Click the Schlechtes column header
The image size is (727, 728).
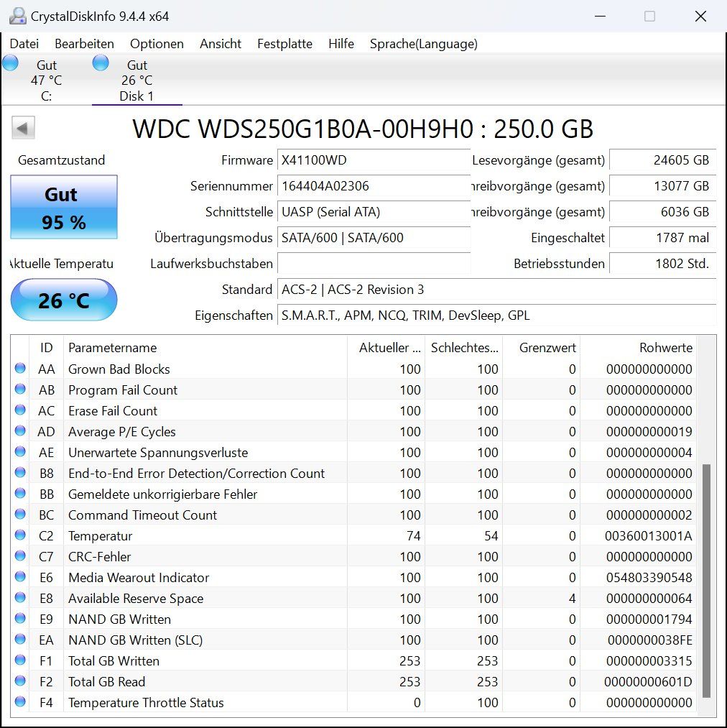tap(464, 348)
